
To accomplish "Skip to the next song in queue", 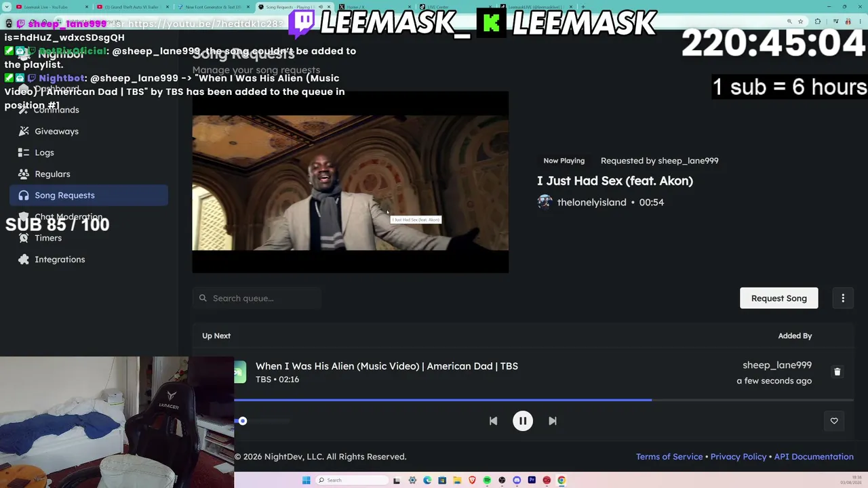I will pos(553,421).
